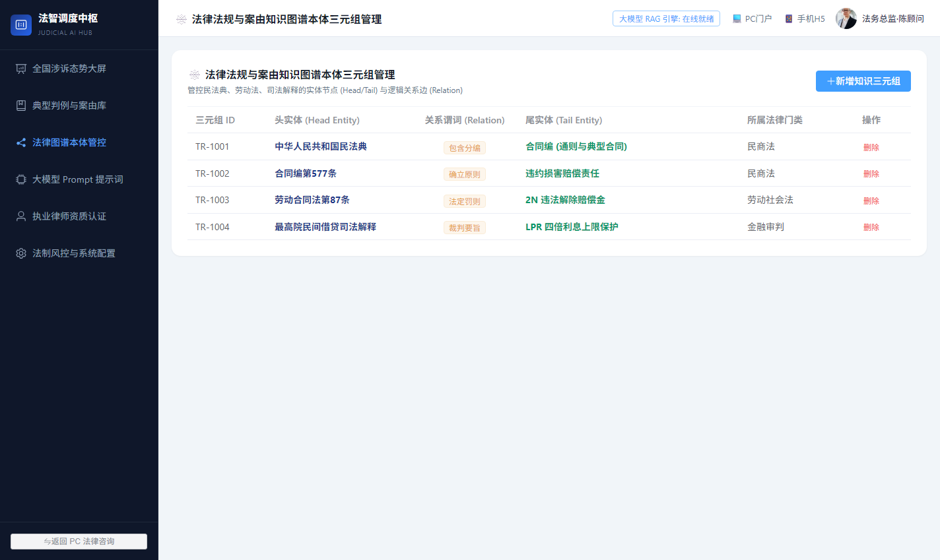Screen dimensions: 940x560
Task: Click head entity 中华人民共和国民法典
Action: 321,146
